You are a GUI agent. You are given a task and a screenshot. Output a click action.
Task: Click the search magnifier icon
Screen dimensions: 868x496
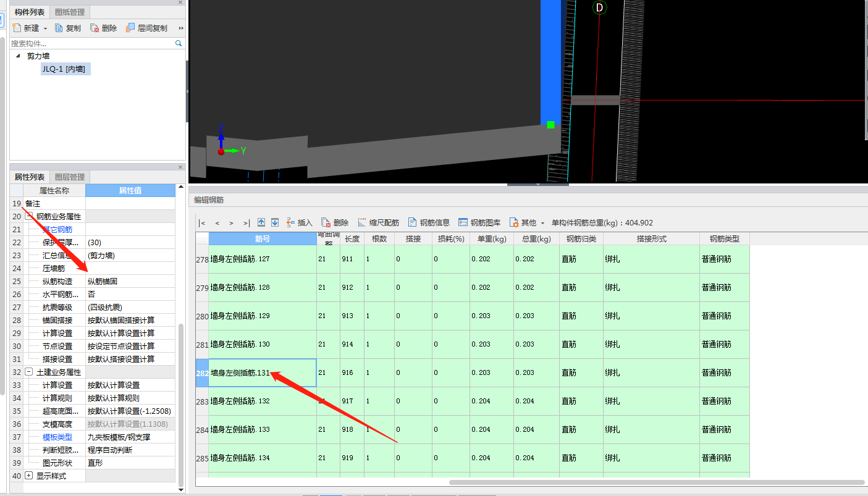point(179,43)
